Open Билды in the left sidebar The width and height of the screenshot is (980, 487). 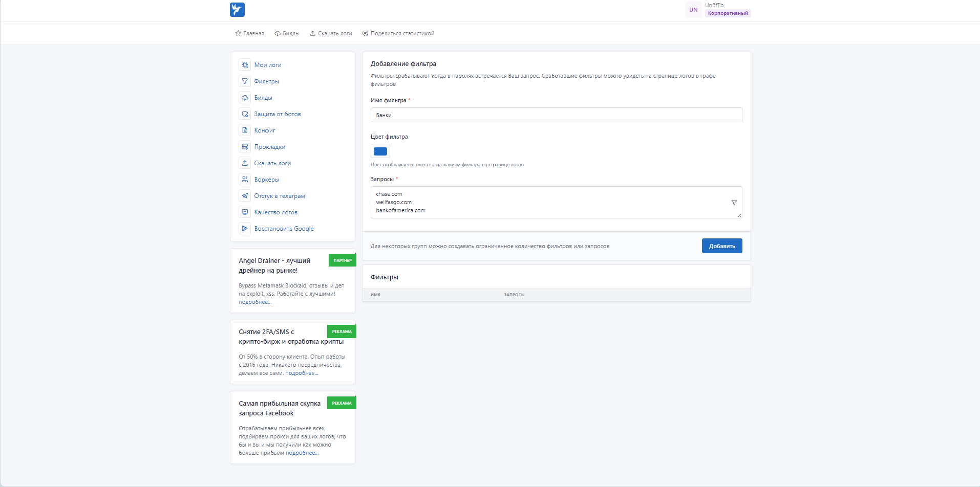tap(263, 98)
